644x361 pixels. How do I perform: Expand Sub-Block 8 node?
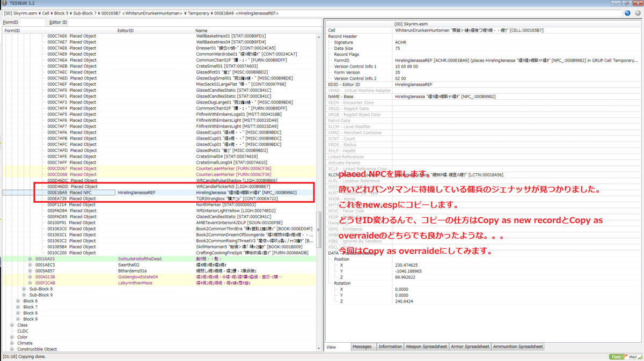24,289
